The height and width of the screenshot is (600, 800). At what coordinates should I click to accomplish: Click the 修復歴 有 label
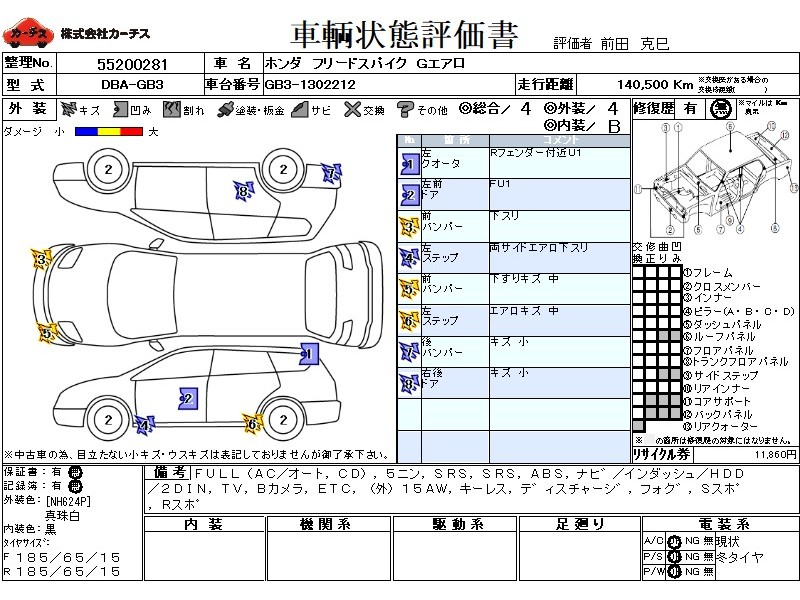click(690, 108)
